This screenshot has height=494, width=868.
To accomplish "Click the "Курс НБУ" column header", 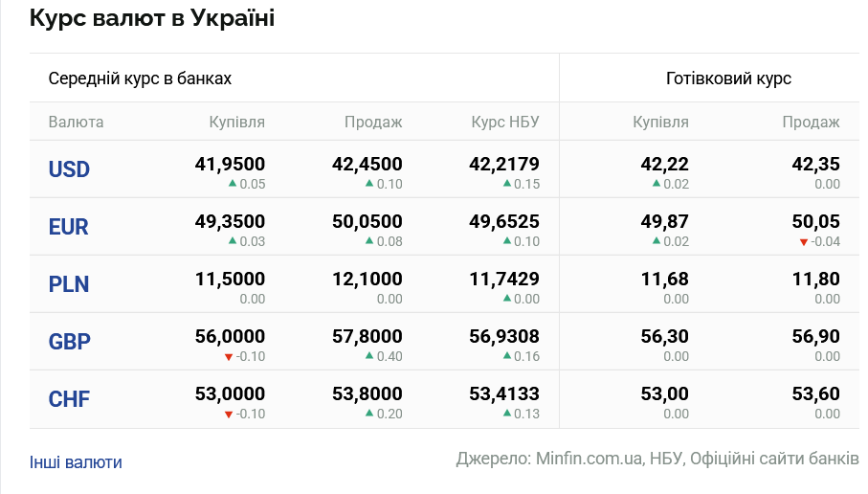I will pos(505,122).
